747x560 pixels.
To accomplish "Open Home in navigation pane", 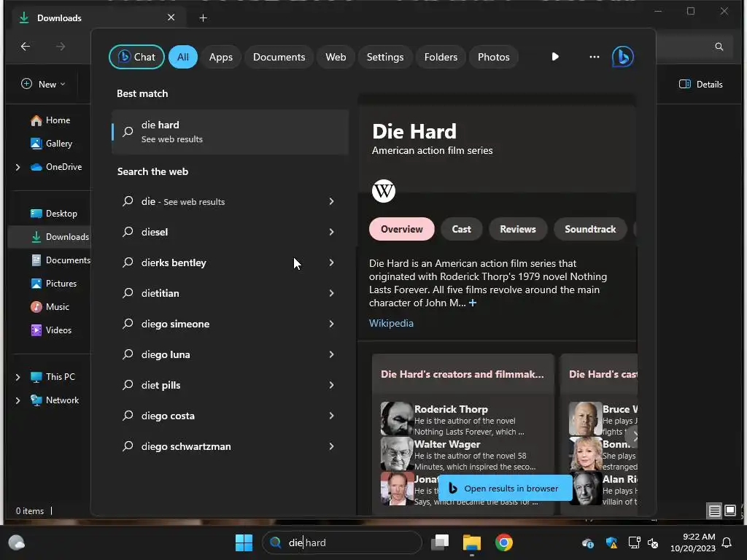I will pyautogui.click(x=50, y=120).
